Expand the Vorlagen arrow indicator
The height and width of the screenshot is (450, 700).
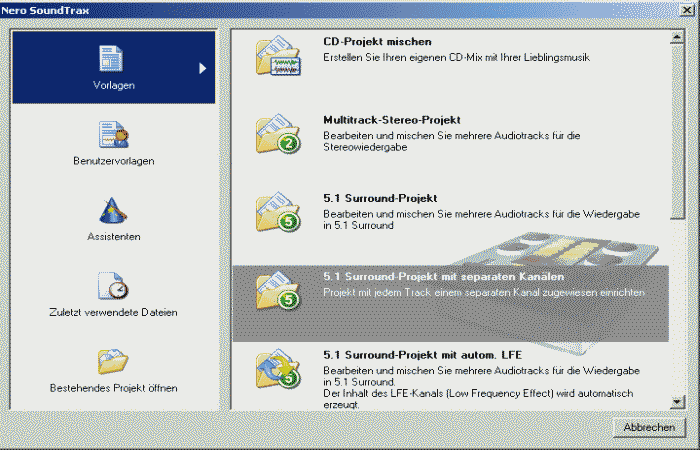(x=202, y=68)
